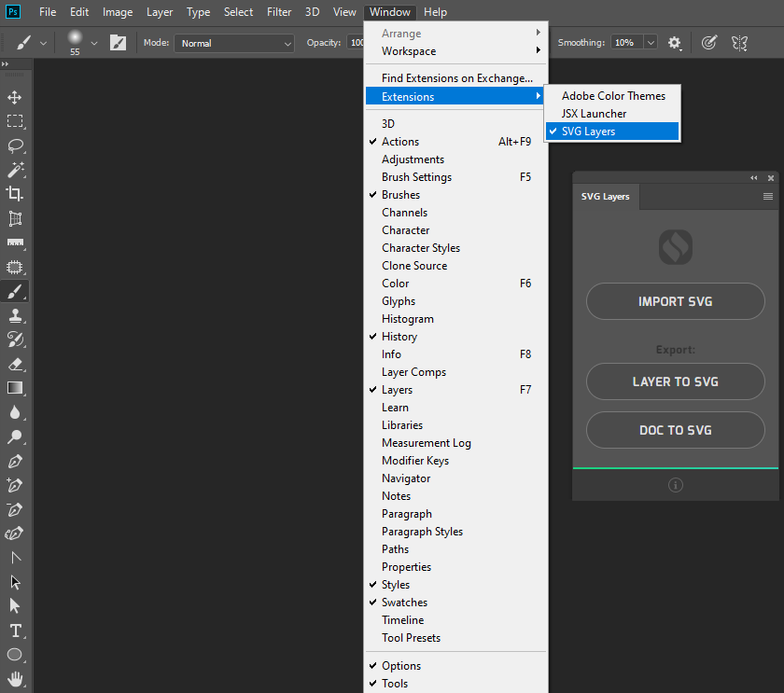Select the Crop tool

pos(15,194)
